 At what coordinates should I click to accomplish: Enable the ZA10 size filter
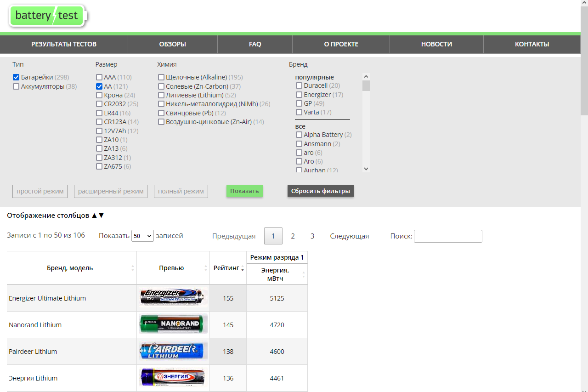pos(99,140)
